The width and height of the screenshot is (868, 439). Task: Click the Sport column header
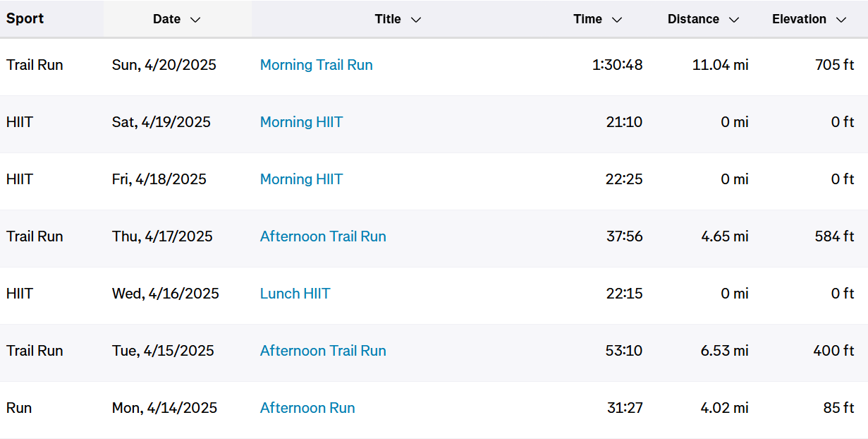pyautogui.click(x=25, y=18)
